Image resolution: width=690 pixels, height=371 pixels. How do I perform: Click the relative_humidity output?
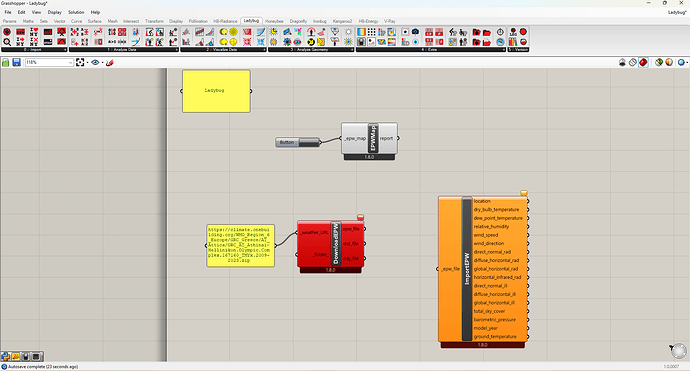(491, 227)
